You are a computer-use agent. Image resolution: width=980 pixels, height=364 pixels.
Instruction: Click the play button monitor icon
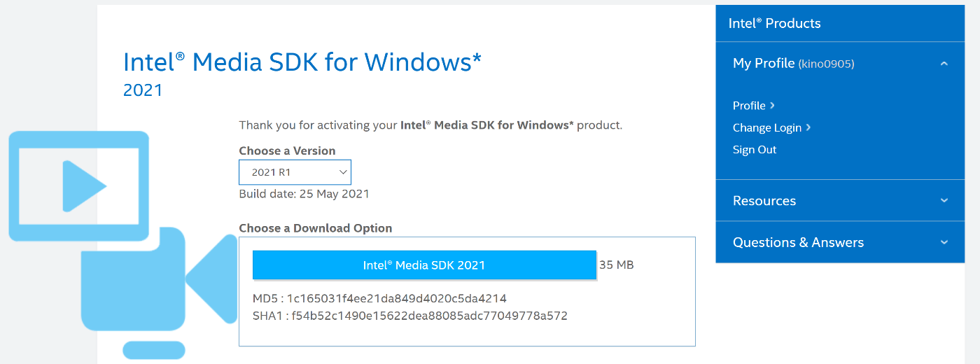[x=79, y=185]
